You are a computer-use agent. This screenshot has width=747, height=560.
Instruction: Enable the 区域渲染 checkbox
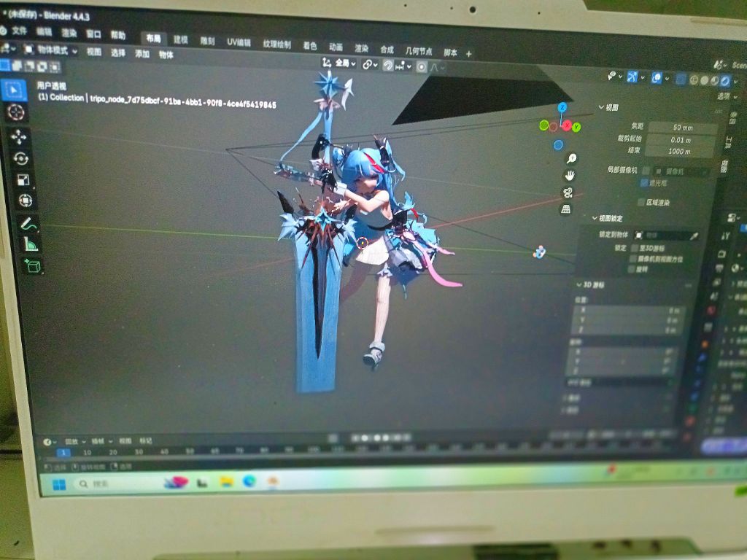(x=641, y=203)
